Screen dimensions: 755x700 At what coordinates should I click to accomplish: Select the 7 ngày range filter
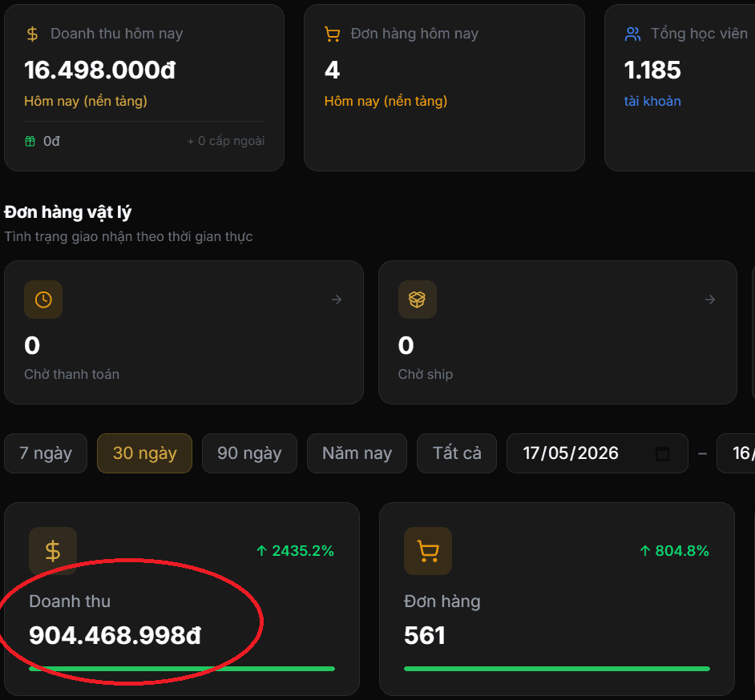click(x=46, y=453)
